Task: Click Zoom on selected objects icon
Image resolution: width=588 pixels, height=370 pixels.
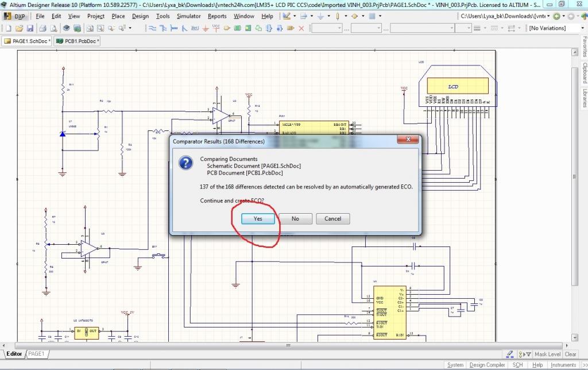Action: tap(111, 28)
